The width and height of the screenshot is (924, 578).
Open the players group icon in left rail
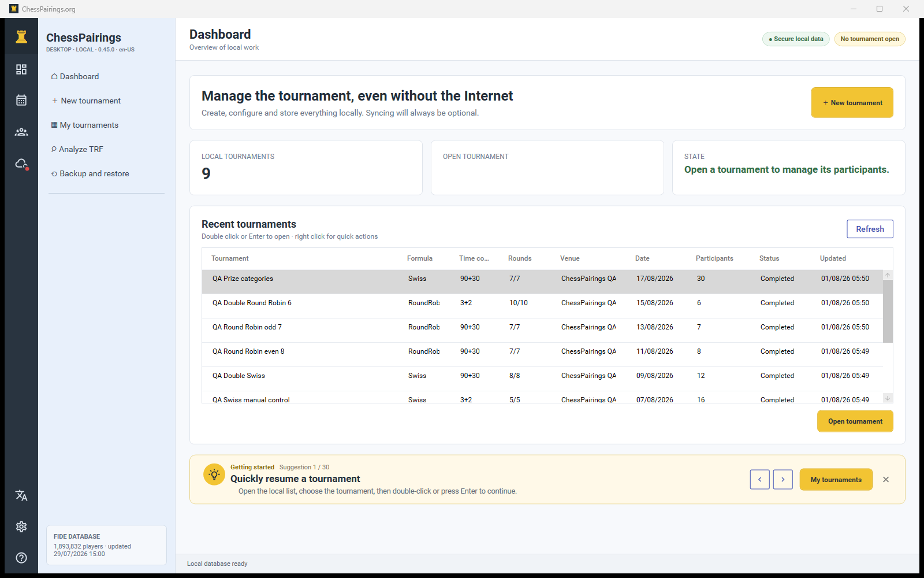coord(21,132)
